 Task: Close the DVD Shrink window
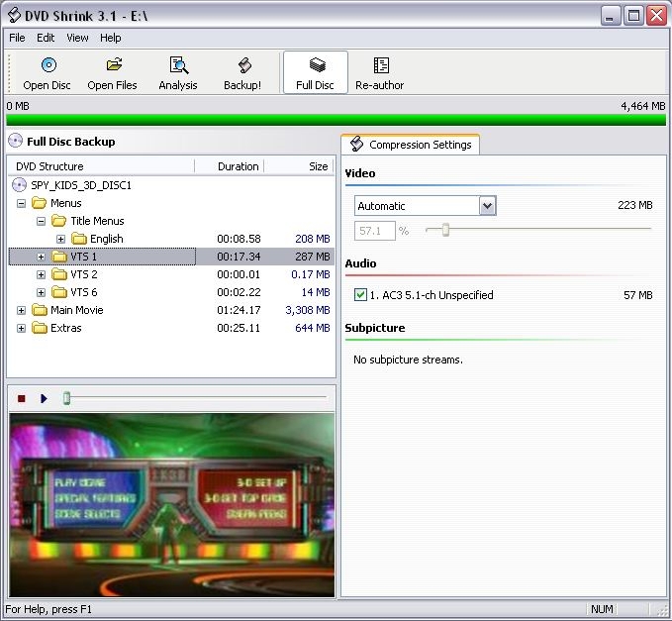tap(656, 16)
